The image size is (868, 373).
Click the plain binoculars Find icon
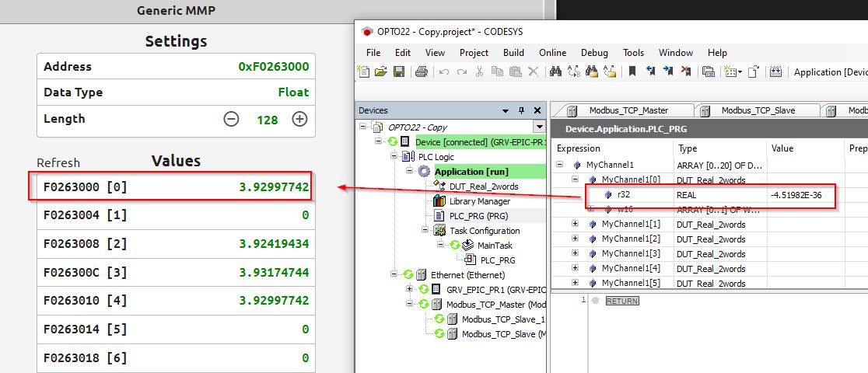555,71
